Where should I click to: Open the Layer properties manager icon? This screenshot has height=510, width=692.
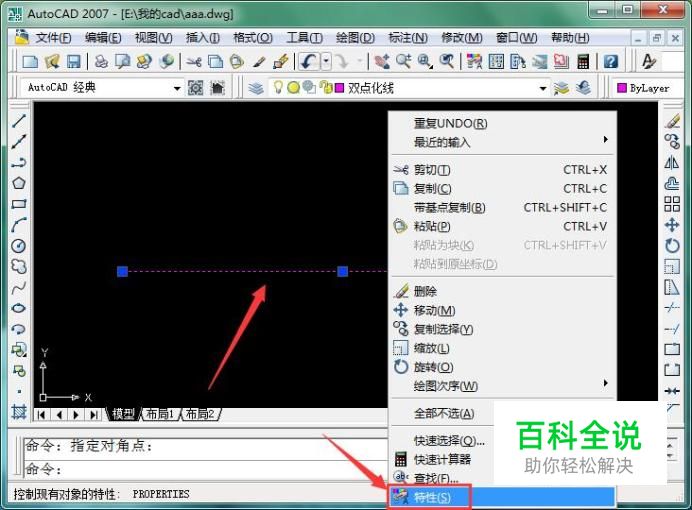256,88
